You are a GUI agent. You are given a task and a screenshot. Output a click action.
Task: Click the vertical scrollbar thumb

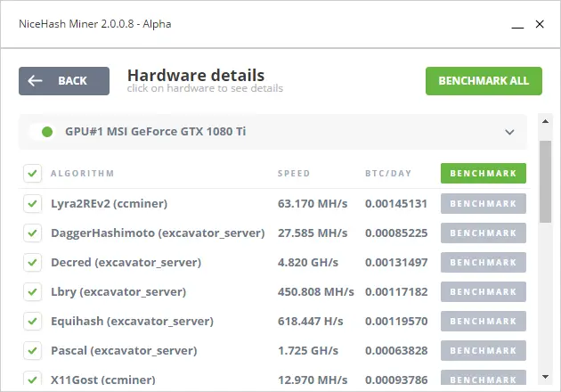pyautogui.click(x=545, y=182)
